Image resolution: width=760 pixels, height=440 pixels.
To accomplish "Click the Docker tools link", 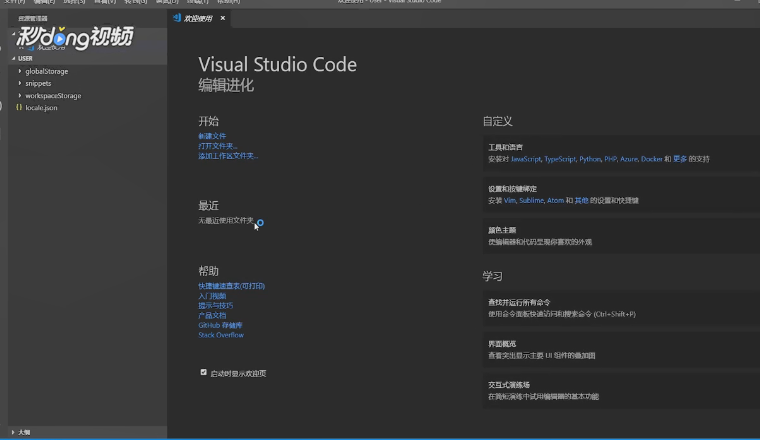I will point(651,159).
